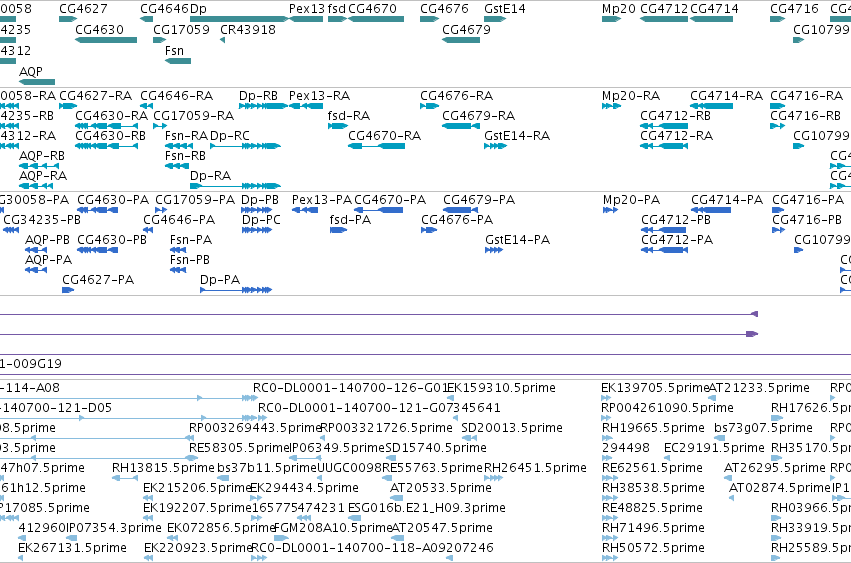
Task: Click the GstE14-RA transcript label
Action: click(x=517, y=136)
